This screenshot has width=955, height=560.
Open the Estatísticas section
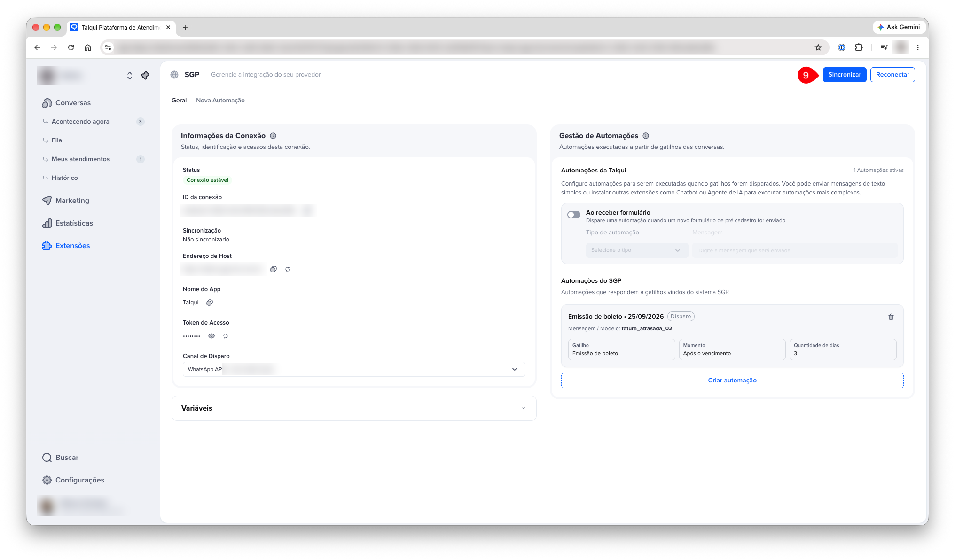(74, 223)
